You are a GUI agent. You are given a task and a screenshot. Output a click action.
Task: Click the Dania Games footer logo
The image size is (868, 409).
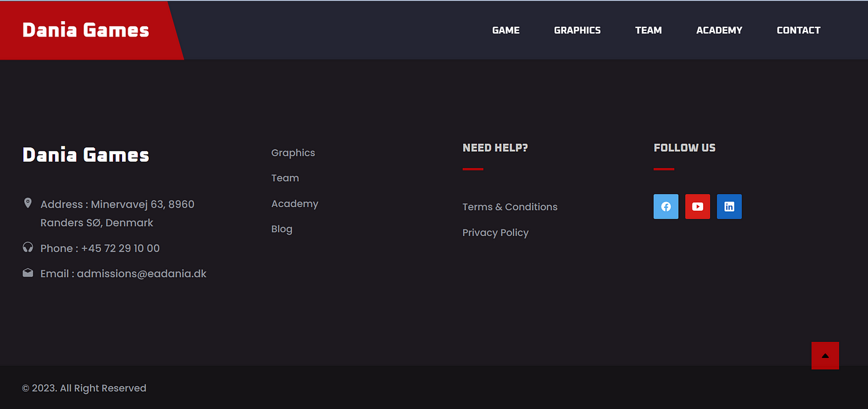click(86, 155)
